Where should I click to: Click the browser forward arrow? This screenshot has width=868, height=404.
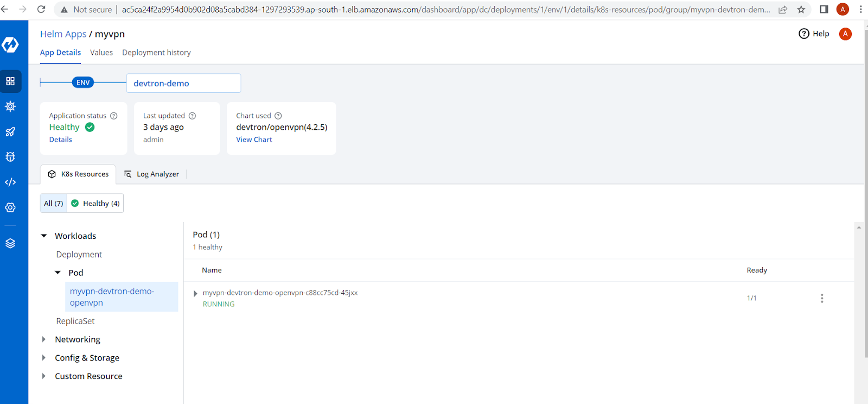[23, 9]
